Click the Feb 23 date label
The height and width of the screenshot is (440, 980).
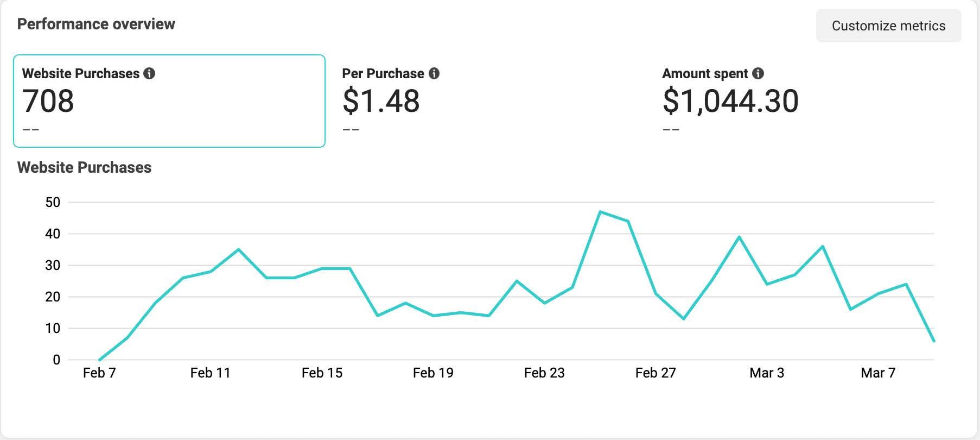pyautogui.click(x=544, y=373)
